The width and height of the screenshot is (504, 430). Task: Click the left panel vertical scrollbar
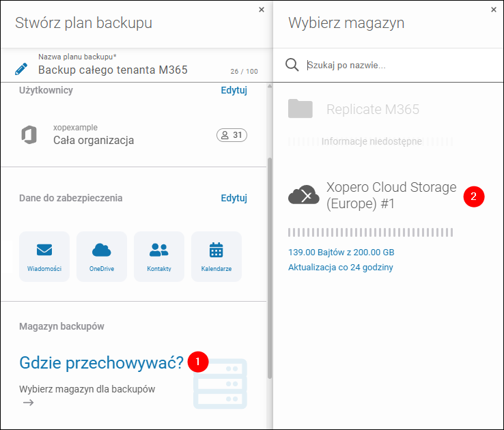(x=270, y=268)
